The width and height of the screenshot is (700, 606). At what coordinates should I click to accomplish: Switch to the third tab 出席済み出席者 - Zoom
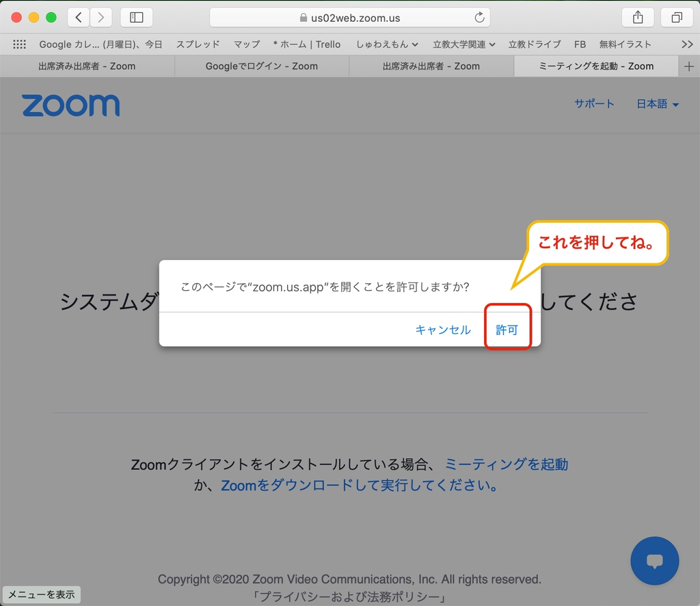(431, 66)
